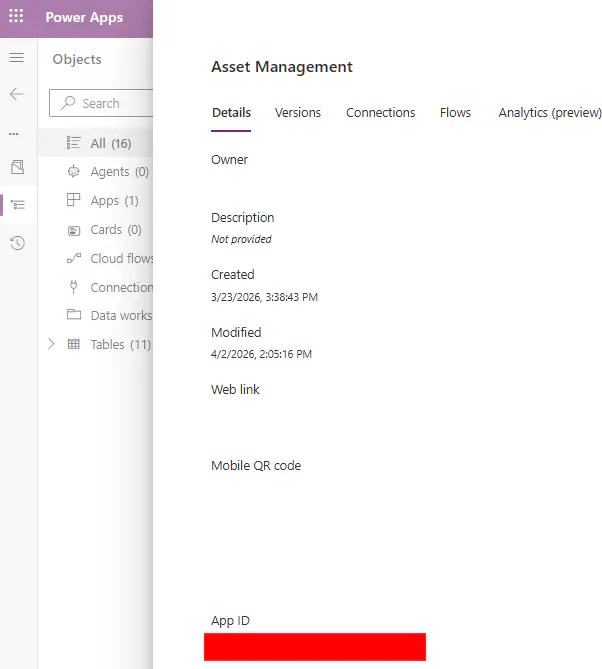The image size is (602, 669).
Task: Click the Created date 3/23/2026, 3:38:43 PM
Action: pyautogui.click(x=264, y=297)
